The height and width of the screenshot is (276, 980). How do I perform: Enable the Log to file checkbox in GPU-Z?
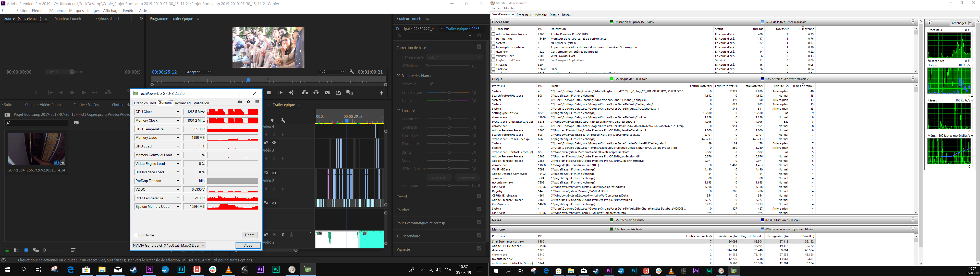(x=137, y=235)
